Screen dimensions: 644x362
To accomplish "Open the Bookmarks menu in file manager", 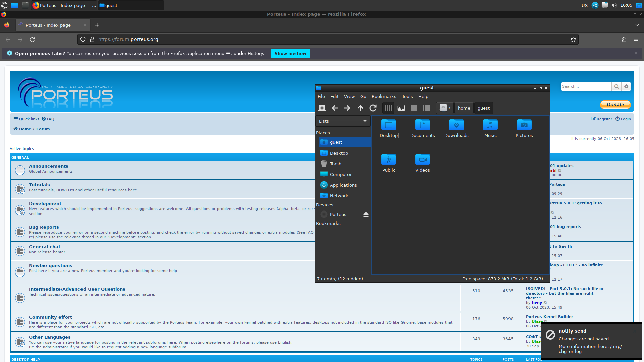I will (384, 96).
